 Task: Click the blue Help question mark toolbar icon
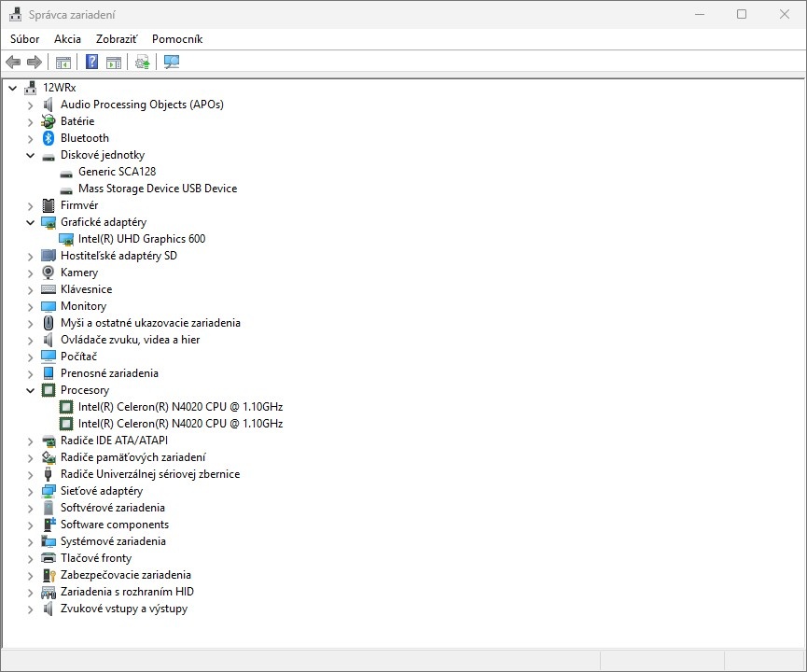click(x=91, y=63)
